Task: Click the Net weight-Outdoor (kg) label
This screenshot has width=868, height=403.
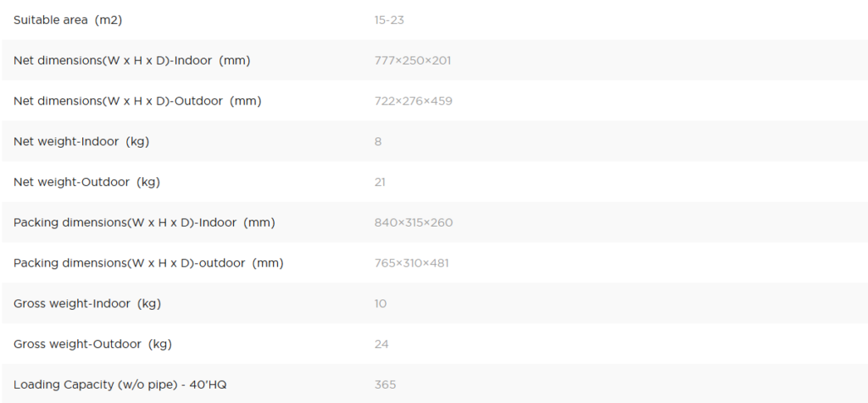Action: tap(87, 182)
